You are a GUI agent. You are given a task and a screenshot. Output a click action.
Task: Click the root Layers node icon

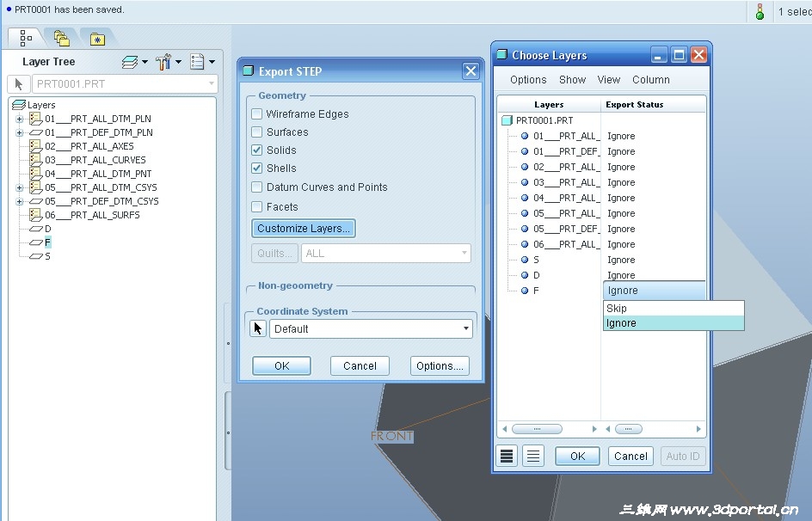tap(19, 105)
